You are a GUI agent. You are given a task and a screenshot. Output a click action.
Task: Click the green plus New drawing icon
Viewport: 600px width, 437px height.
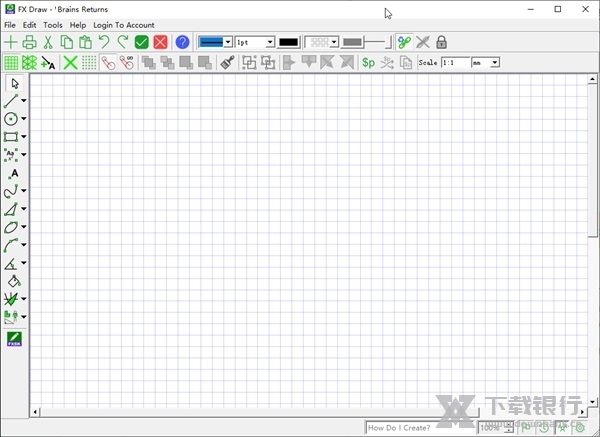(x=11, y=42)
